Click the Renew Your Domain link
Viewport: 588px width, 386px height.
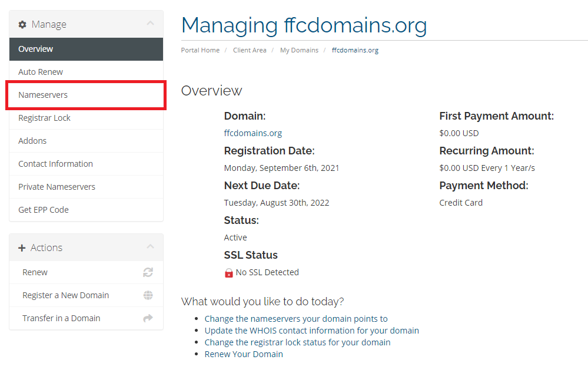(x=244, y=354)
